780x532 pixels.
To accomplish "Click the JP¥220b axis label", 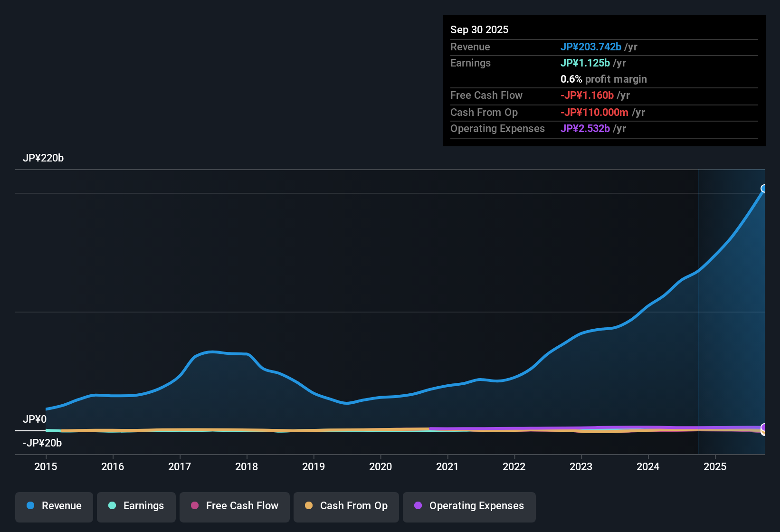I will pyautogui.click(x=44, y=158).
